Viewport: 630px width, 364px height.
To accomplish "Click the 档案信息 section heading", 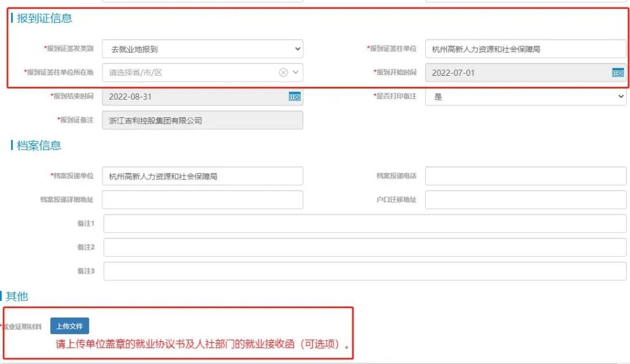I will [38, 146].
